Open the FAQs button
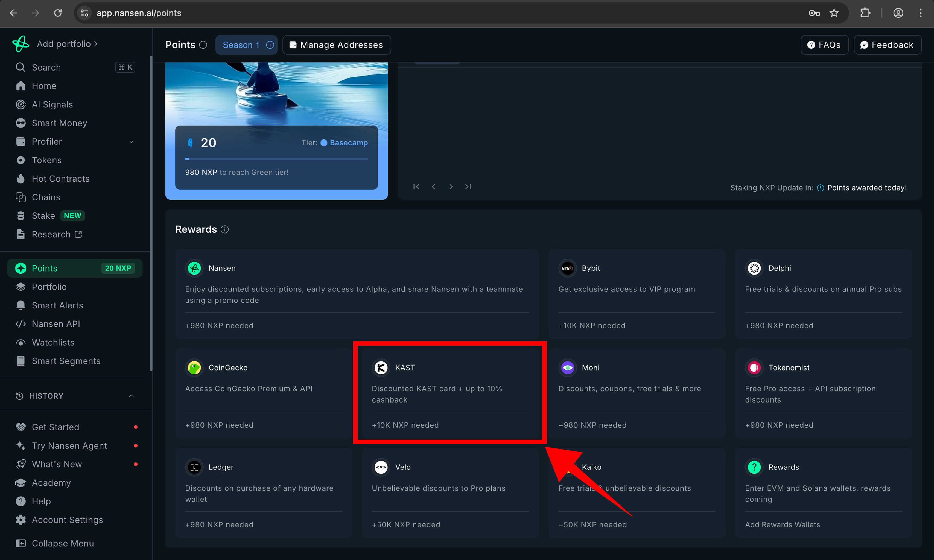This screenshot has width=934, height=560. 825,45
